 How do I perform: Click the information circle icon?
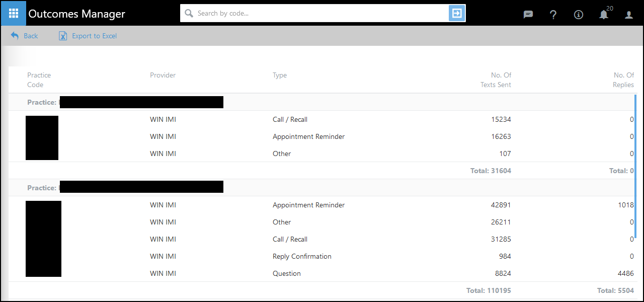point(578,15)
